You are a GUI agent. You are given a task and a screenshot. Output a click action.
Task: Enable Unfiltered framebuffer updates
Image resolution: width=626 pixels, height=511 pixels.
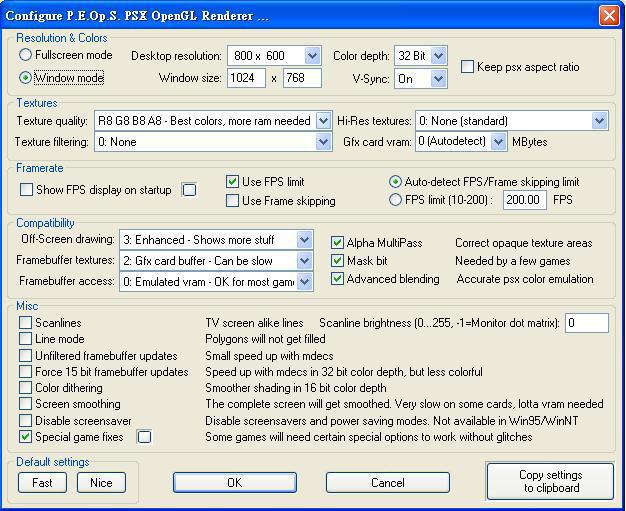(x=25, y=355)
